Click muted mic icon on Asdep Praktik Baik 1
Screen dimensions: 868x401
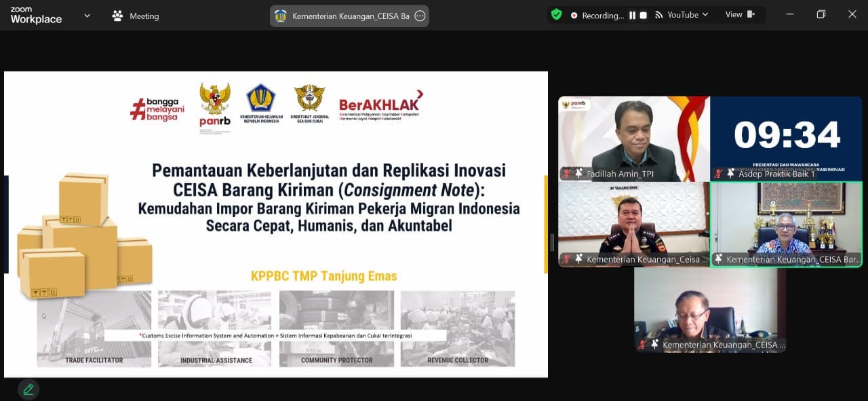point(718,174)
